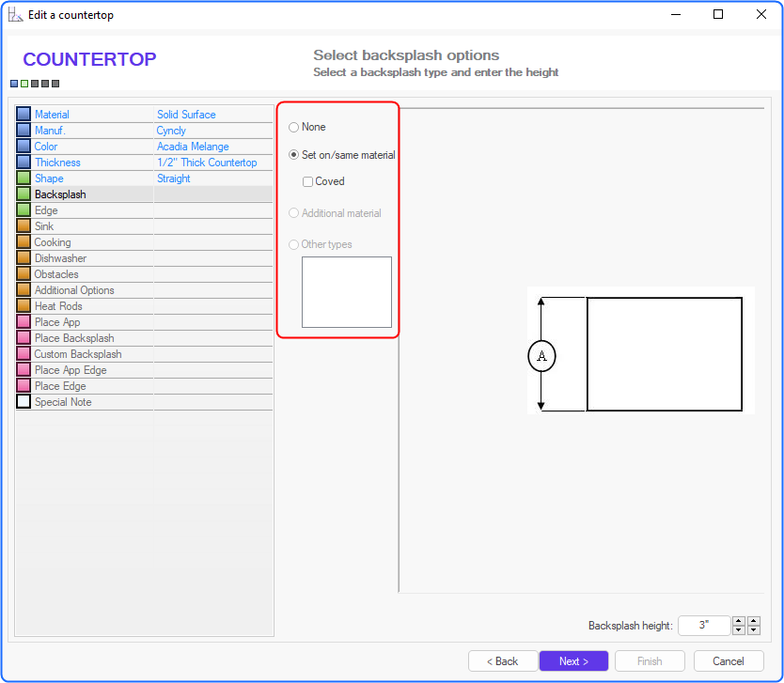Screen dimensions: 784x683
Task: Cancel the countertop edit
Action: [729, 661]
